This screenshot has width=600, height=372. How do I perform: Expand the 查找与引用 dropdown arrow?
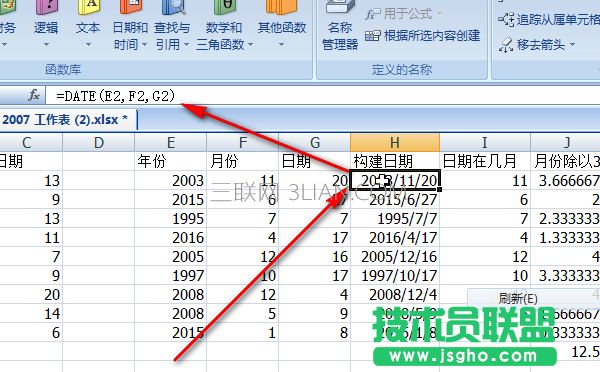point(186,44)
